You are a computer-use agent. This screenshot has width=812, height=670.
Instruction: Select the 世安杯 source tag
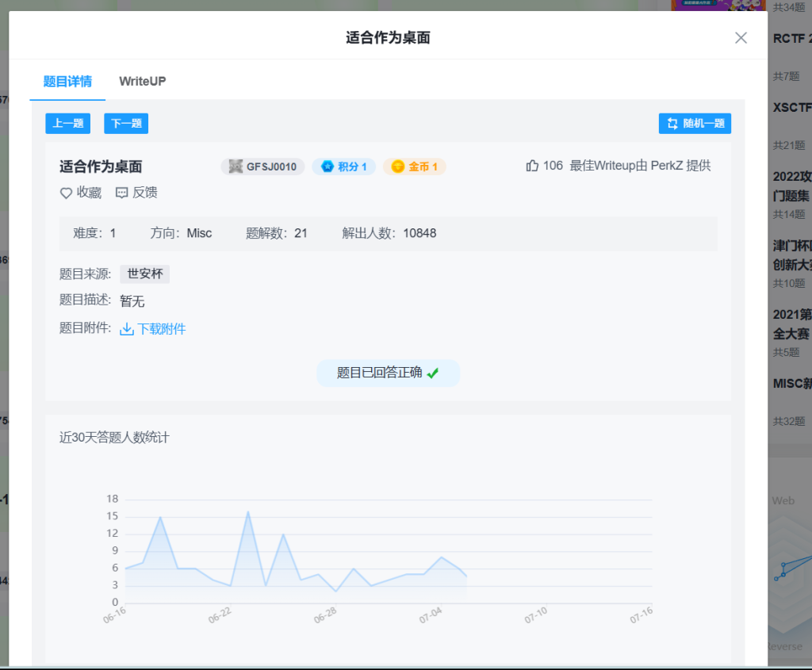tap(144, 274)
